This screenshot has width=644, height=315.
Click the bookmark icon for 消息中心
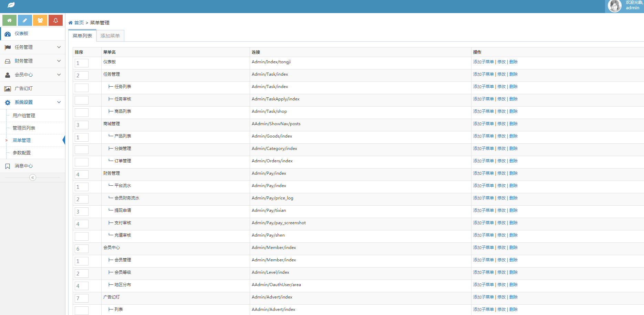tap(8, 166)
